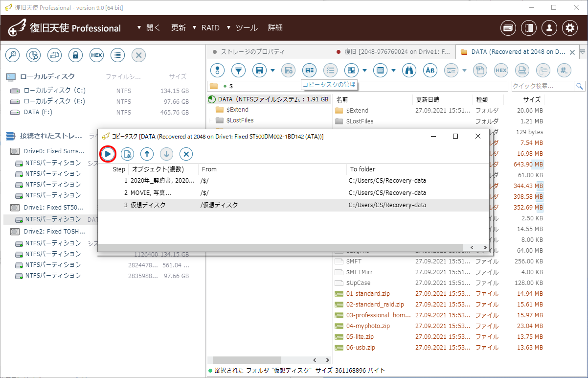Click the scan storage magnifier icon in the left toolbar
Screen dimensions: 588x378
click(x=12, y=55)
